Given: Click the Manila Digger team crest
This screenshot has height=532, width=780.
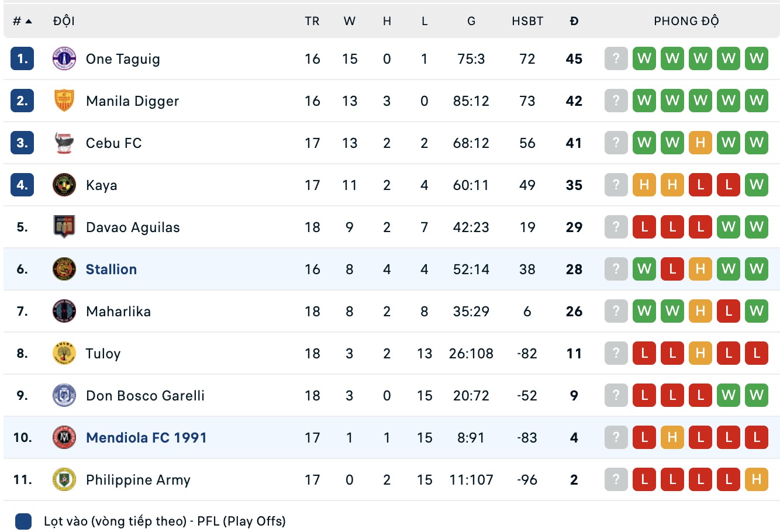Looking at the screenshot, I should click(x=64, y=101).
